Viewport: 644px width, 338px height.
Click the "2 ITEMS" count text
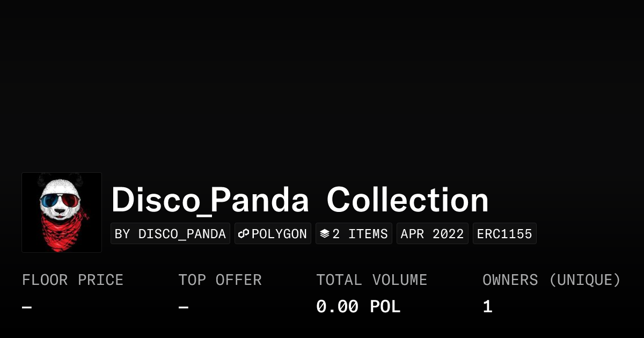(360, 234)
